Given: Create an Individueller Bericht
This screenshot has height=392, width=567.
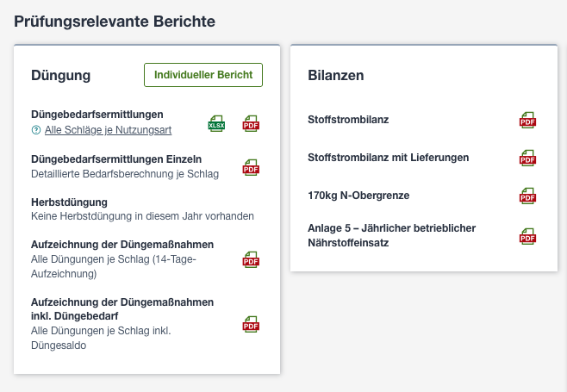Looking at the screenshot, I should 203,75.
